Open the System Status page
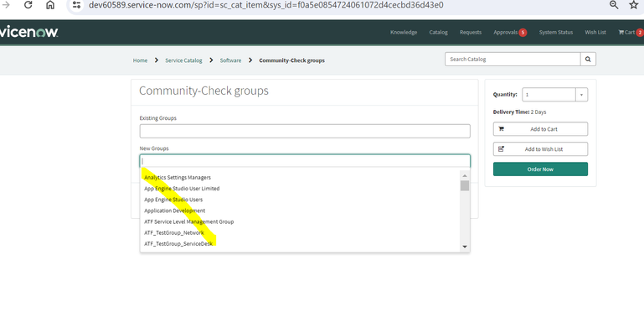 click(556, 33)
